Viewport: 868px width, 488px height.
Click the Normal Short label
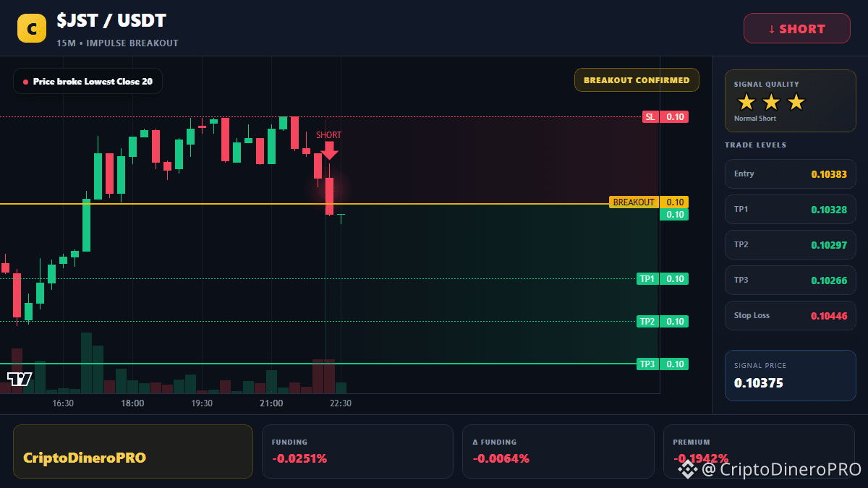[x=755, y=119]
